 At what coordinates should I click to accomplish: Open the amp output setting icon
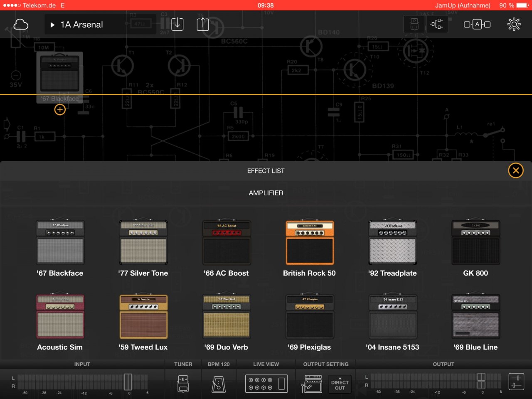click(x=312, y=384)
